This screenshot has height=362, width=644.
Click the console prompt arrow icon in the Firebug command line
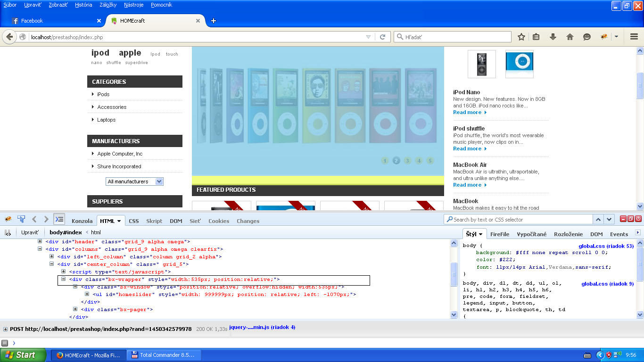(x=14, y=343)
